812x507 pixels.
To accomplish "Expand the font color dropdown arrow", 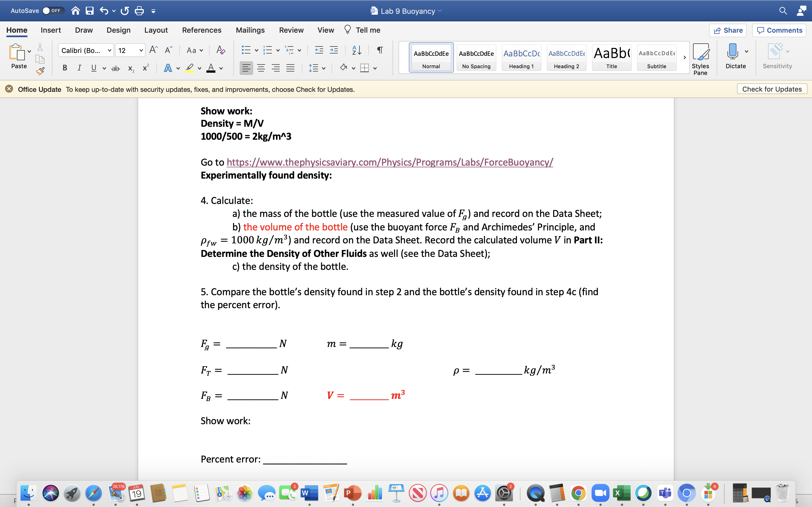I will (x=221, y=68).
